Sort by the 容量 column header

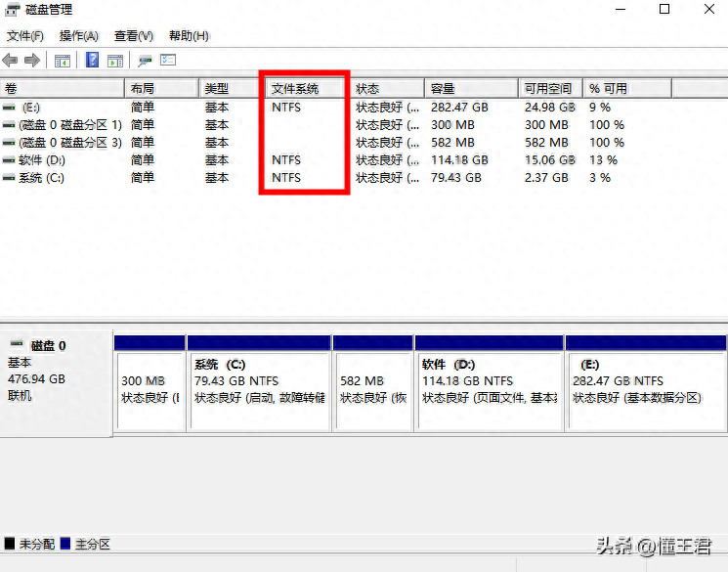pos(472,88)
